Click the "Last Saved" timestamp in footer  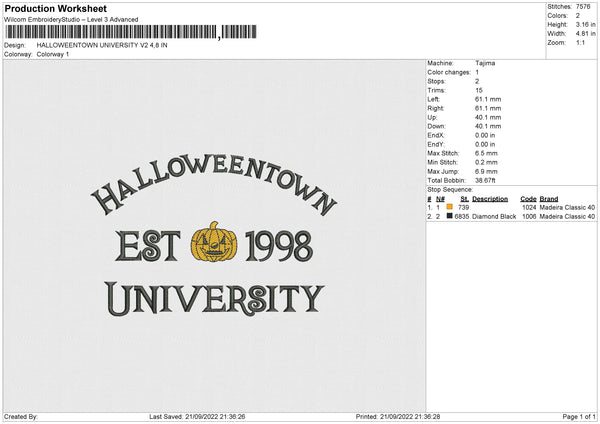point(197,417)
